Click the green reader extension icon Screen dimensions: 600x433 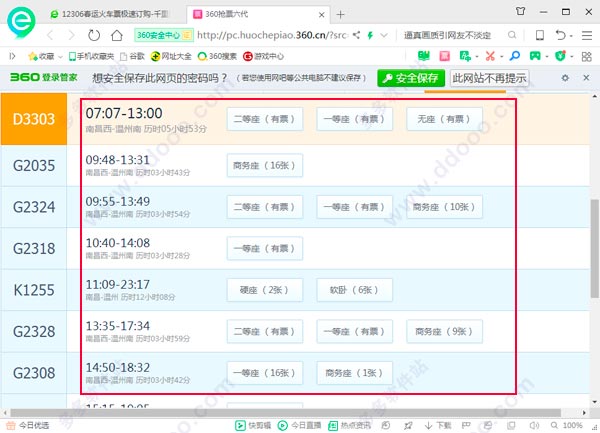tap(424, 56)
